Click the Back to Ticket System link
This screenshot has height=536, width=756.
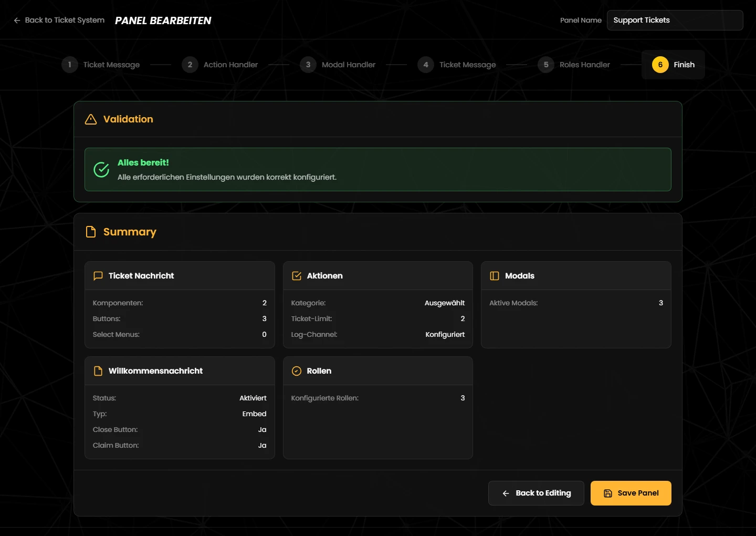click(59, 20)
